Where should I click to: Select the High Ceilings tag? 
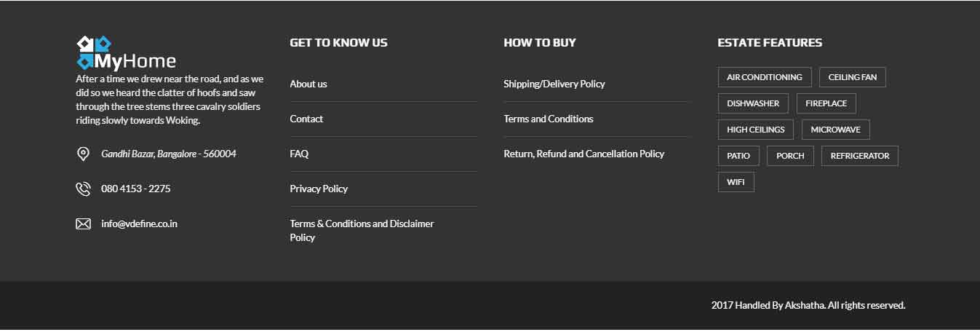(x=756, y=130)
